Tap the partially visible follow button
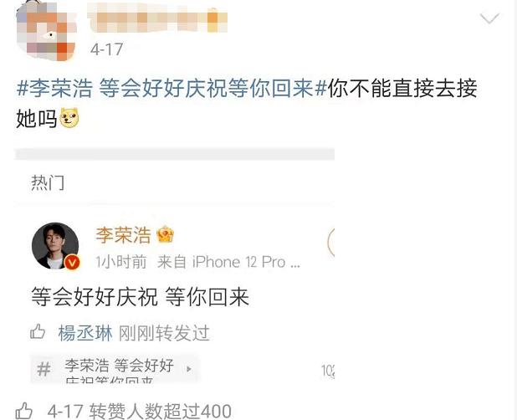Screen dimensions: 517x420 click(x=331, y=242)
